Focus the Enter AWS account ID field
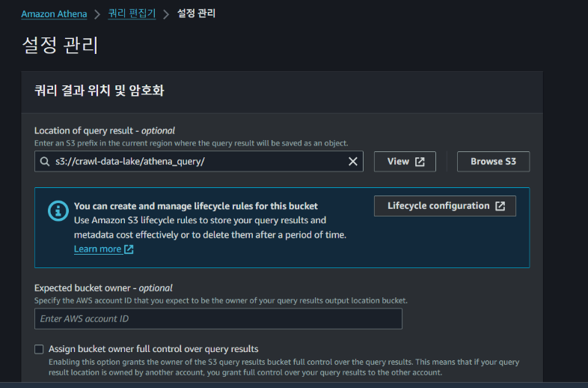This screenshot has height=388, width=588. point(218,318)
